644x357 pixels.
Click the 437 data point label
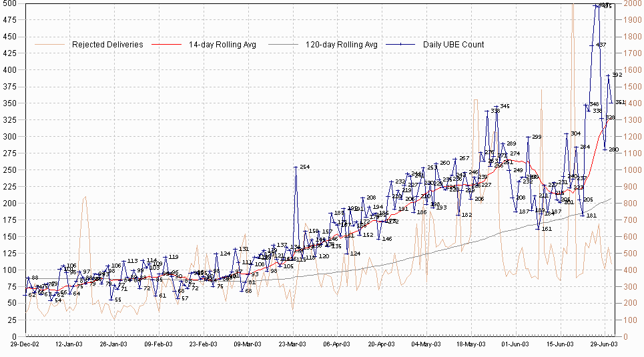[x=601, y=45]
